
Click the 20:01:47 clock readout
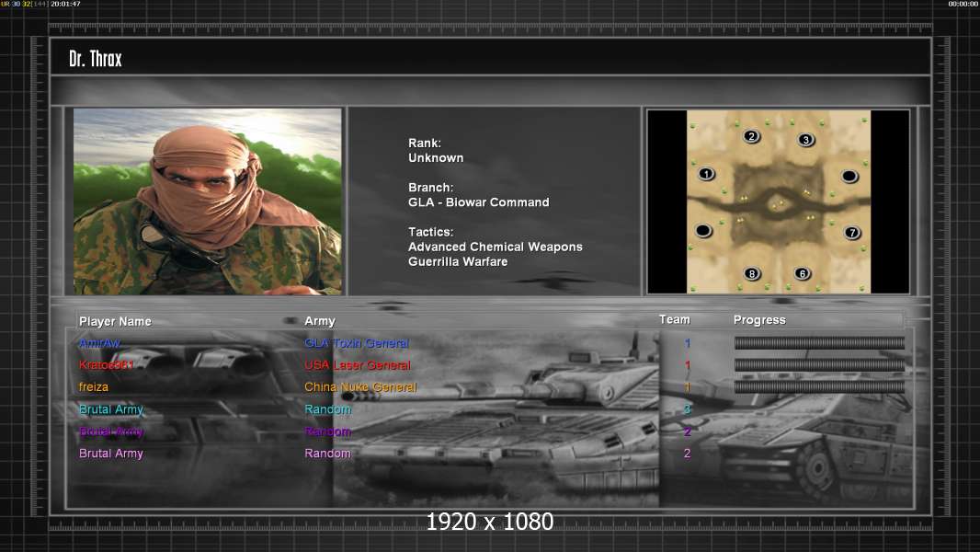65,4
